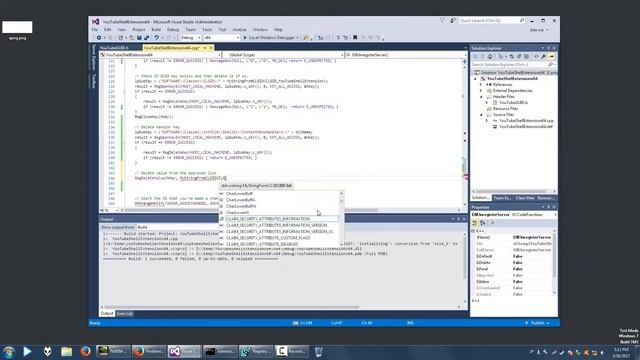Click the notifications flag icon in title bar
Image resolution: width=640 pixels, height=360 pixels.
coord(442,20)
